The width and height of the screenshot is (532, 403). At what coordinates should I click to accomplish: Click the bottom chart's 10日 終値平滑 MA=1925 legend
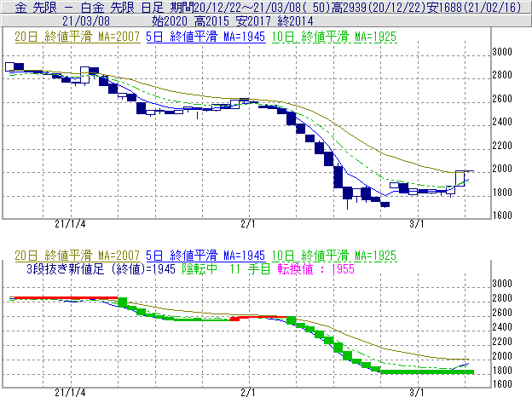pyautogui.click(x=334, y=256)
